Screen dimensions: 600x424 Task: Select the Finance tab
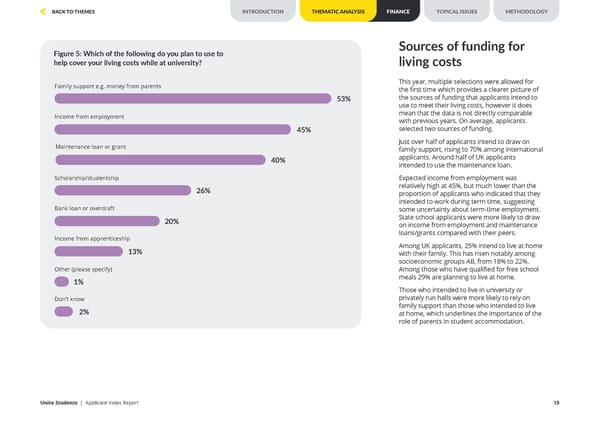(x=397, y=12)
